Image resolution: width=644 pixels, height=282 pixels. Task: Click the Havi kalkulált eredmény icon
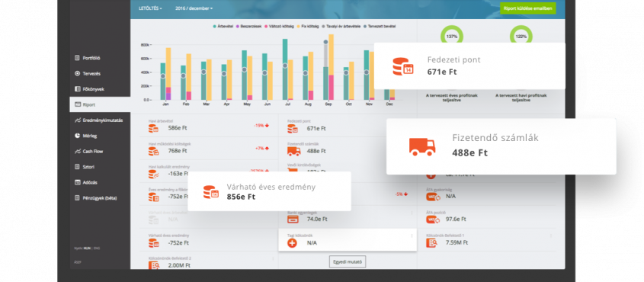point(154,175)
